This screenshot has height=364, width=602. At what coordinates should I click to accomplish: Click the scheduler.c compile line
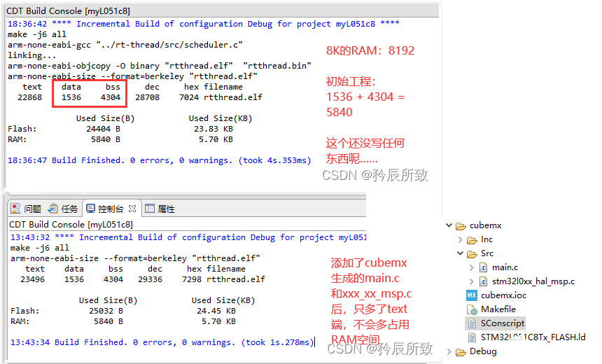pyautogui.click(x=125, y=45)
